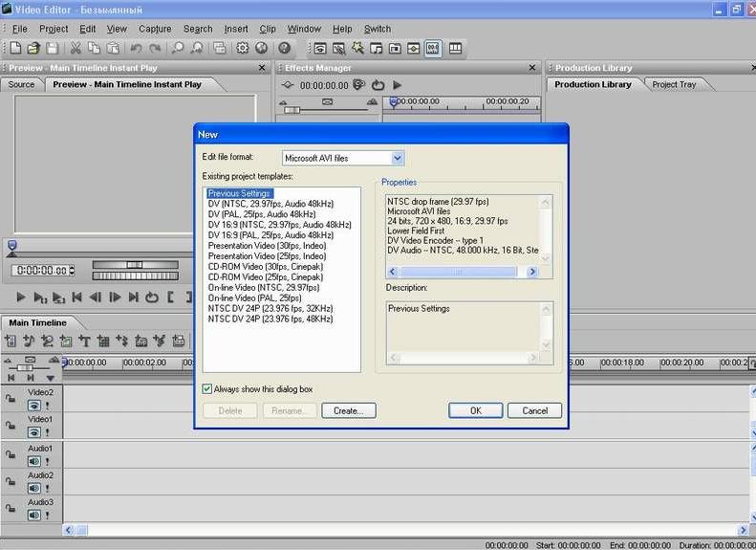This screenshot has width=756, height=550.
Task: Click the lock icon on Video2 track
Action: tap(11, 398)
